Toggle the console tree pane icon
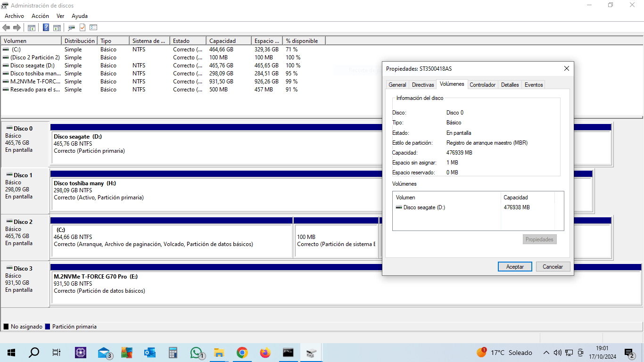Viewport: 644px width, 362px height. [31, 27]
